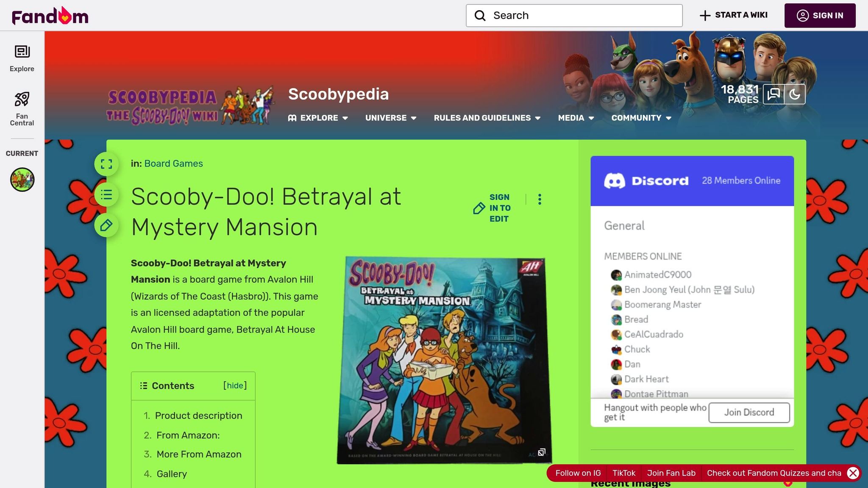Open the three-dot more options menu
The height and width of the screenshot is (488, 868).
(x=540, y=200)
